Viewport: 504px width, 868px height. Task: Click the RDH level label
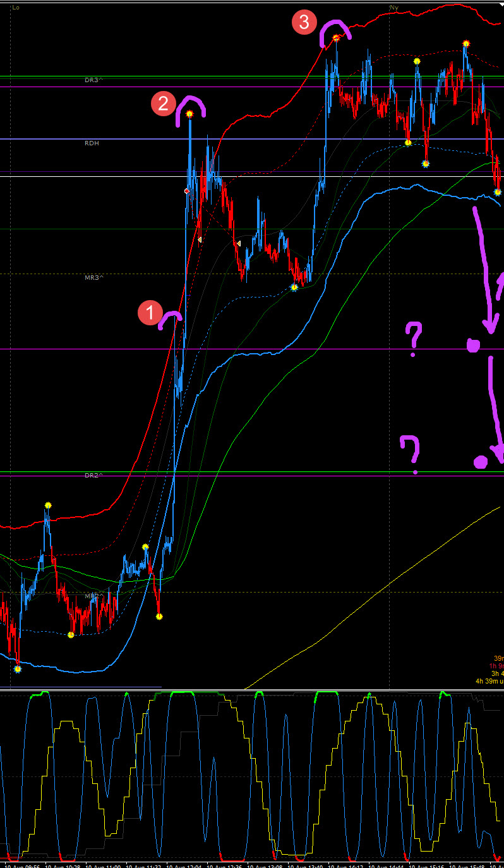click(92, 143)
